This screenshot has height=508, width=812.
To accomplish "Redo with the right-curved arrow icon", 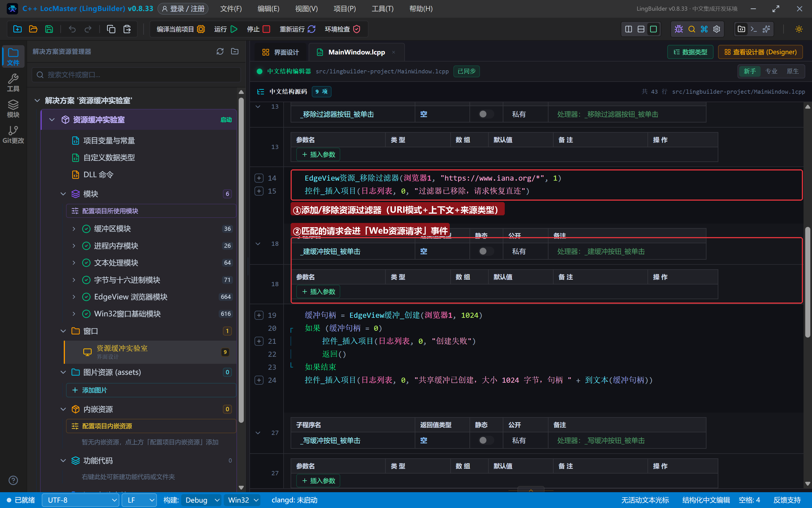I will pos(88,29).
